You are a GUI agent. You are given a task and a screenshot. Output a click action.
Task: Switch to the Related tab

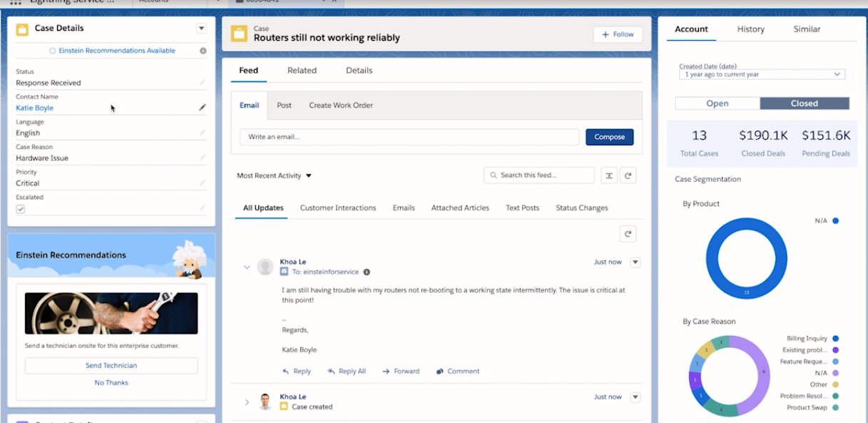tap(302, 71)
